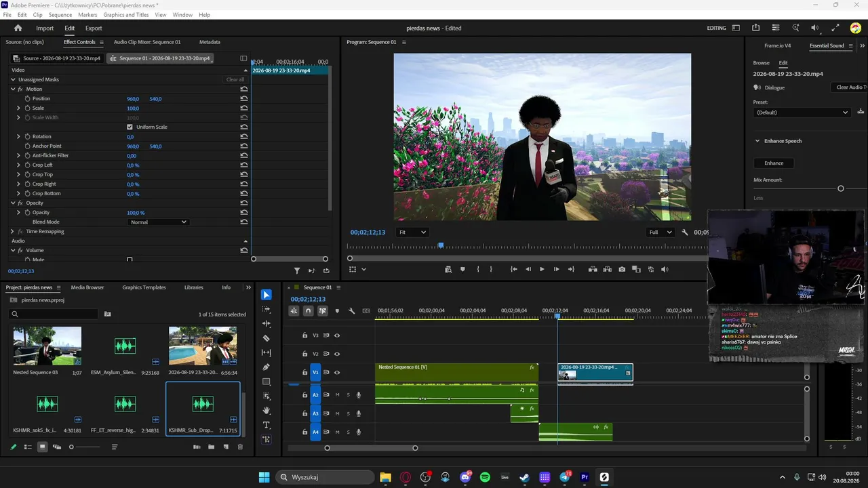Delete selected item with trash icon
This screenshot has height=488, width=868.
point(240,447)
